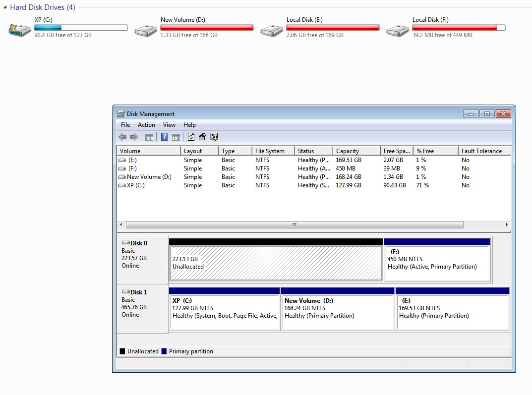
Task: Click the '71 %' free cell
Action: pos(422,185)
